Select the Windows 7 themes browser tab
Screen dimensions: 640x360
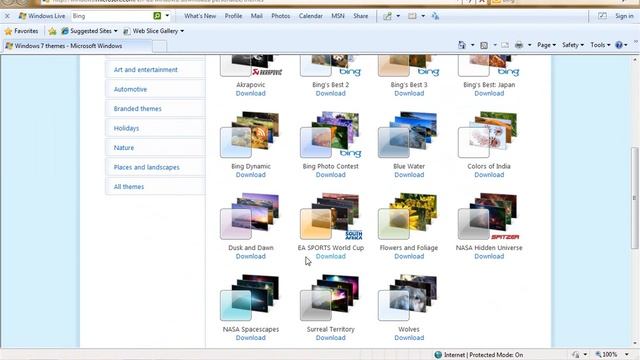point(78,46)
